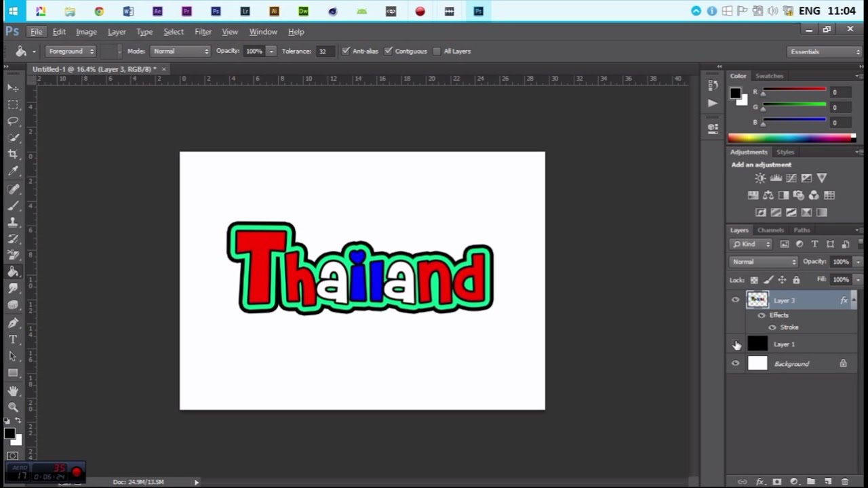This screenshot has width=868, height=488.
Task: Switch to the Channels tab
Action: tap(770, 230)
